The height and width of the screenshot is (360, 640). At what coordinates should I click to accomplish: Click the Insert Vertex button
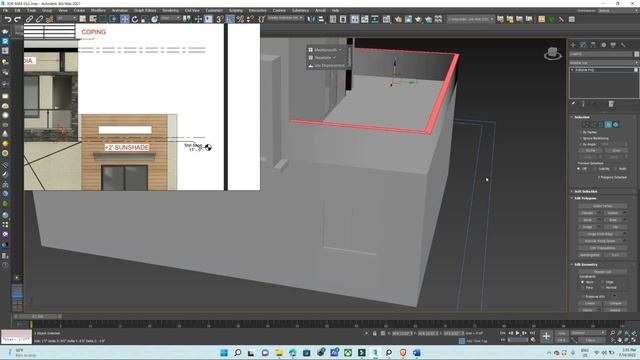602,206
